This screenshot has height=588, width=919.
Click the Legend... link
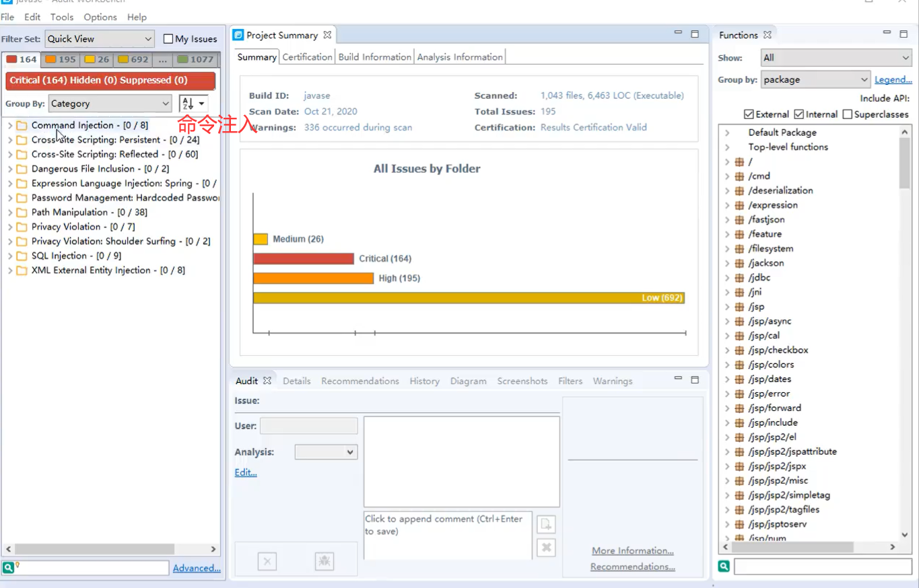[x=893, y=80]
